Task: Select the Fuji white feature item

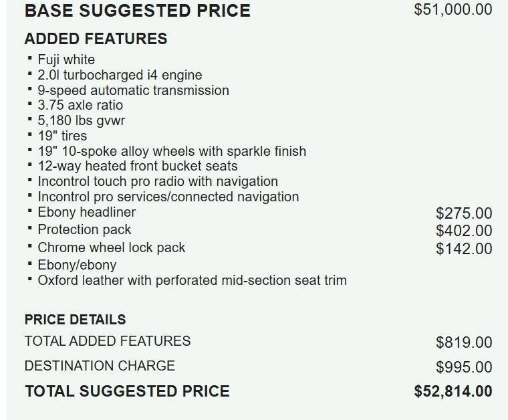Action: 66,60
